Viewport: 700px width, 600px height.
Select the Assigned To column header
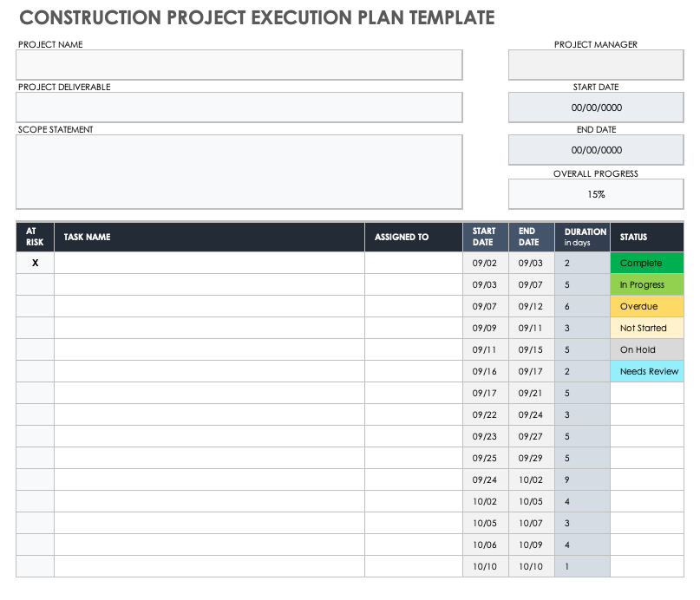point(413,237)
